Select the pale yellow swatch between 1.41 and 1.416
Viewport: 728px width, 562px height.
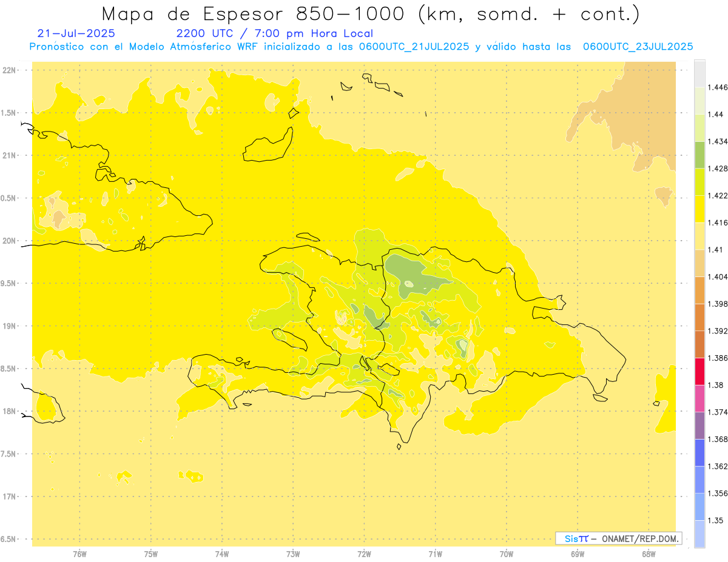(699, 236)
